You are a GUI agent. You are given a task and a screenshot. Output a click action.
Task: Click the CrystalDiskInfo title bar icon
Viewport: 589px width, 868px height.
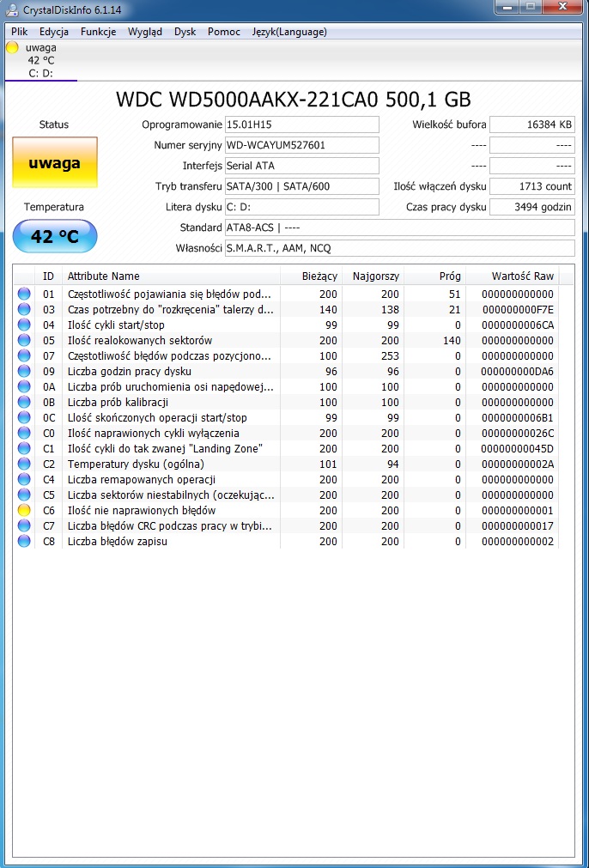coord(12,10)
